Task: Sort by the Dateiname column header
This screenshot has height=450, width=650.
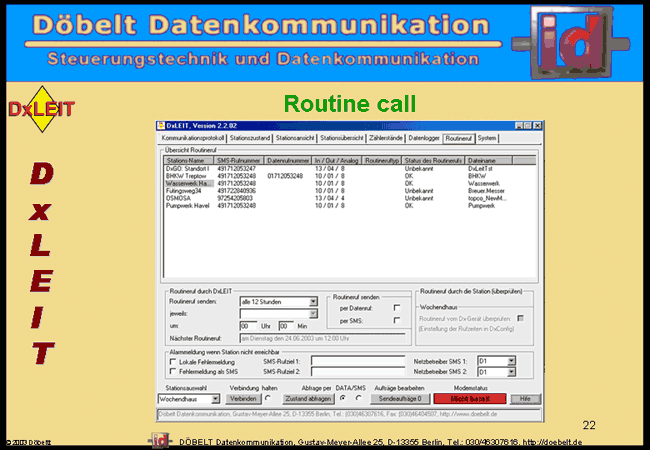Action: [x=489, y=160]
